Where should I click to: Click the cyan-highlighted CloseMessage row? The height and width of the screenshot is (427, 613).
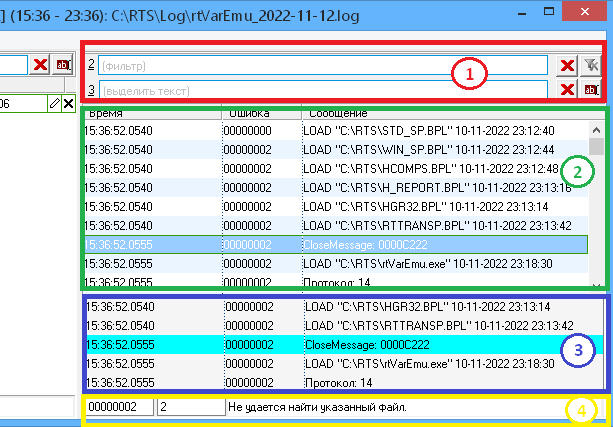click(344, 344)
